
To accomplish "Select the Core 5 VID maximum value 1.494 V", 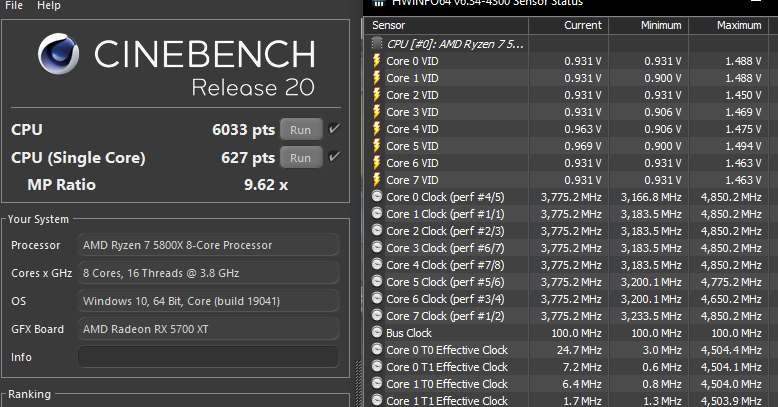I will 743,146.
